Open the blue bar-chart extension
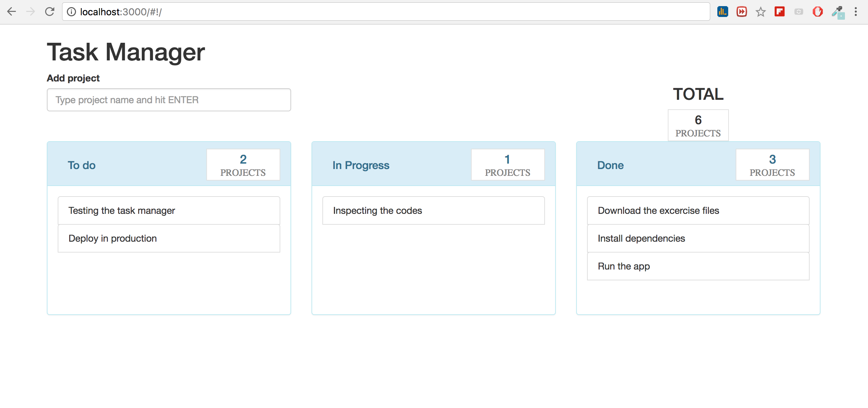Image resolution: width=868 pixels, height=408 pixels. tap(722, 12)
